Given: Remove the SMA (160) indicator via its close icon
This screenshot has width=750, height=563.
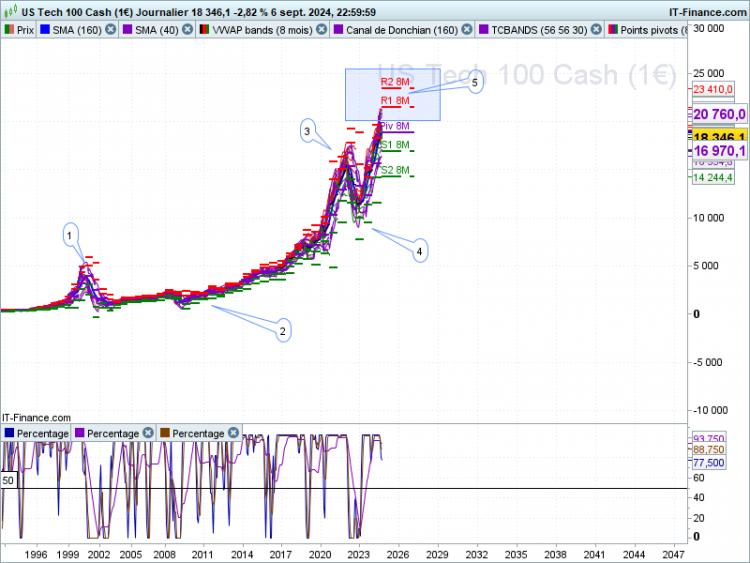Looking at the screenshot, I should (x=110, y=30).
